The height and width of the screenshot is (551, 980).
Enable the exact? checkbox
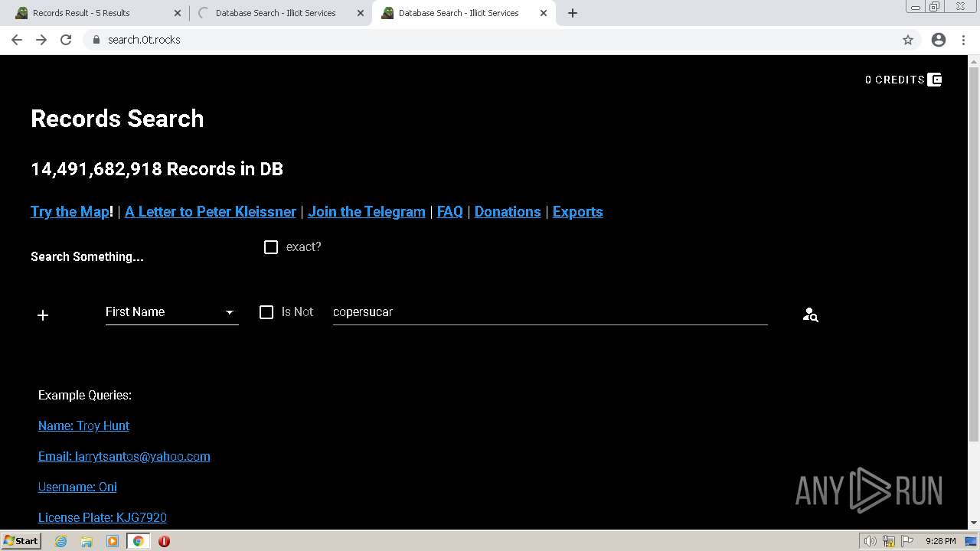click(x=271, y=247)
